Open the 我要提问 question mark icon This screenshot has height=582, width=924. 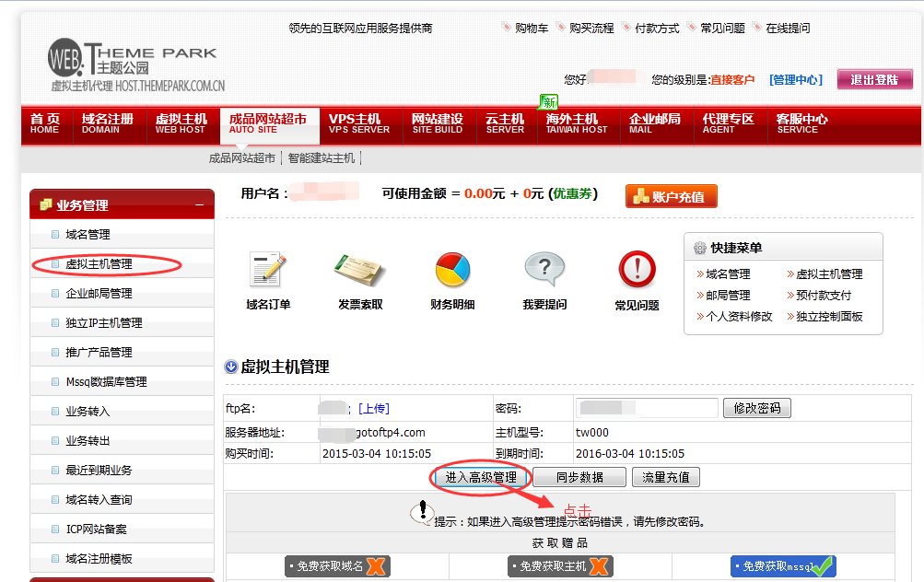[544, 271]
